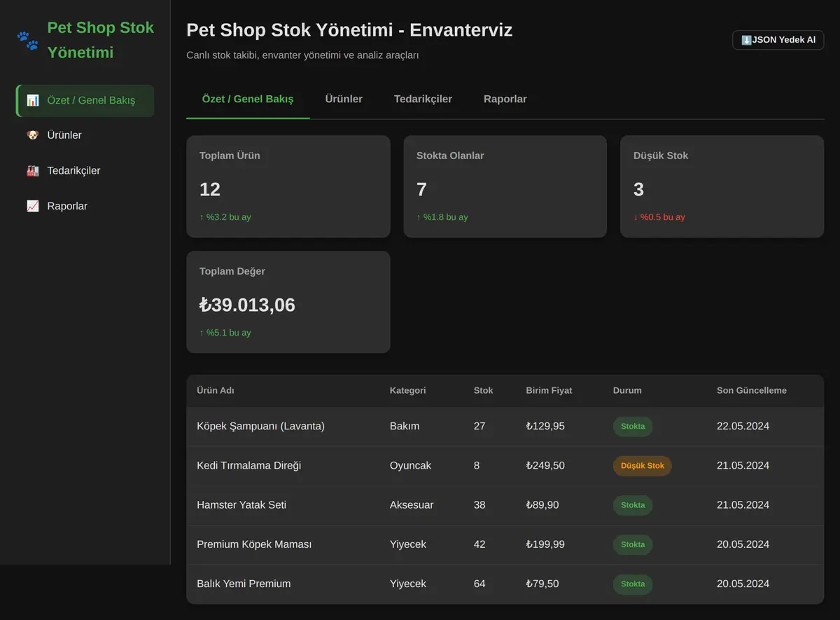Click Stokta badge for Köpek Şampuanı row
840x620 pixels.
click(633, 427)
